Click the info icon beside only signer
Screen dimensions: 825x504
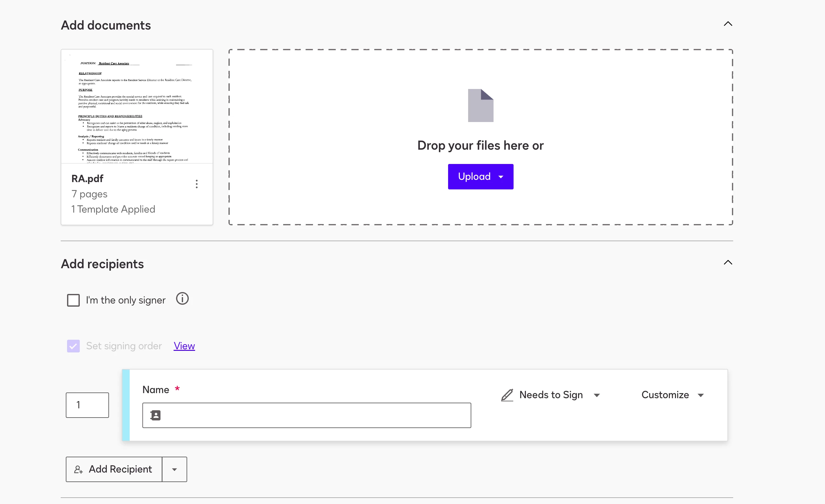tap(182, 299)
